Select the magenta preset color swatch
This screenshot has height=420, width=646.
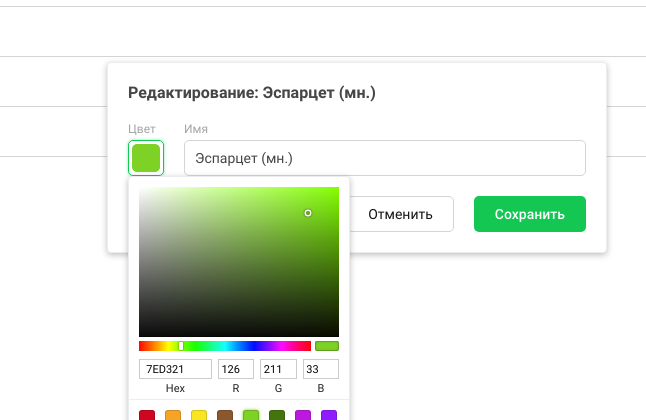coord(303,415)
